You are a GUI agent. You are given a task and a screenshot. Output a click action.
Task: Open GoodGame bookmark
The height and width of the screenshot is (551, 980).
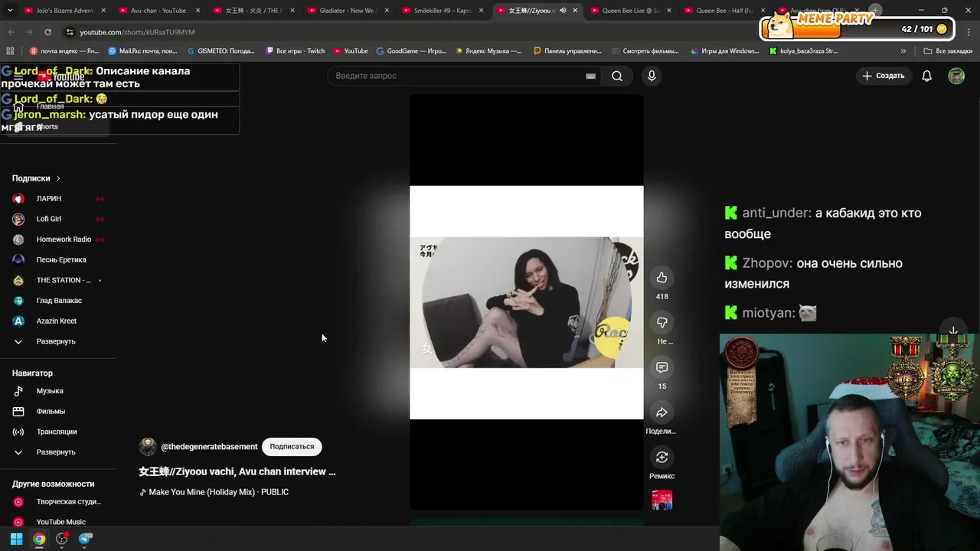coord(411,51)
